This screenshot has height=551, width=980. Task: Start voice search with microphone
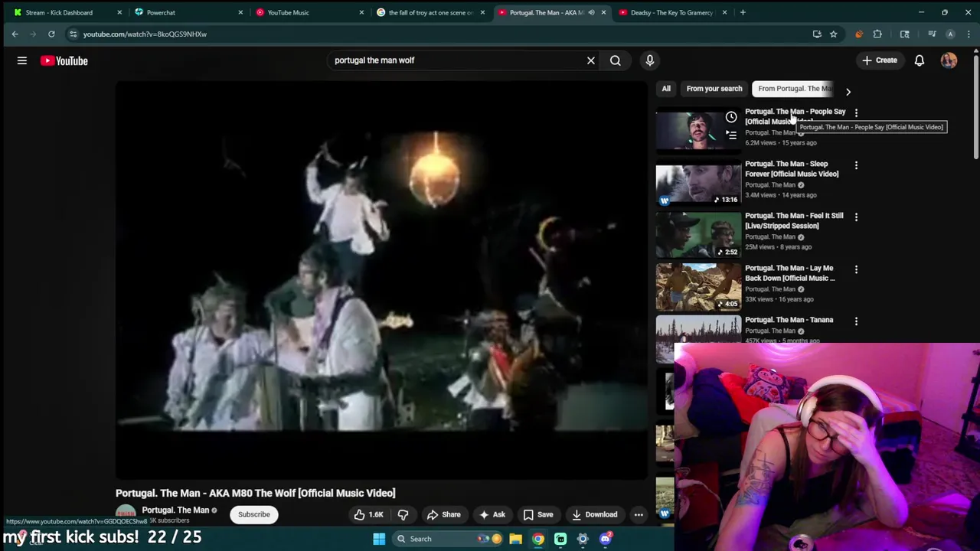coord(650,60)
